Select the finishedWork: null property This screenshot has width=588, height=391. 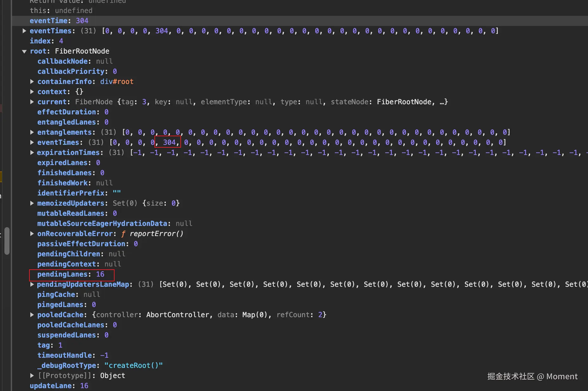pyautogui.click(x=75, y=183)
